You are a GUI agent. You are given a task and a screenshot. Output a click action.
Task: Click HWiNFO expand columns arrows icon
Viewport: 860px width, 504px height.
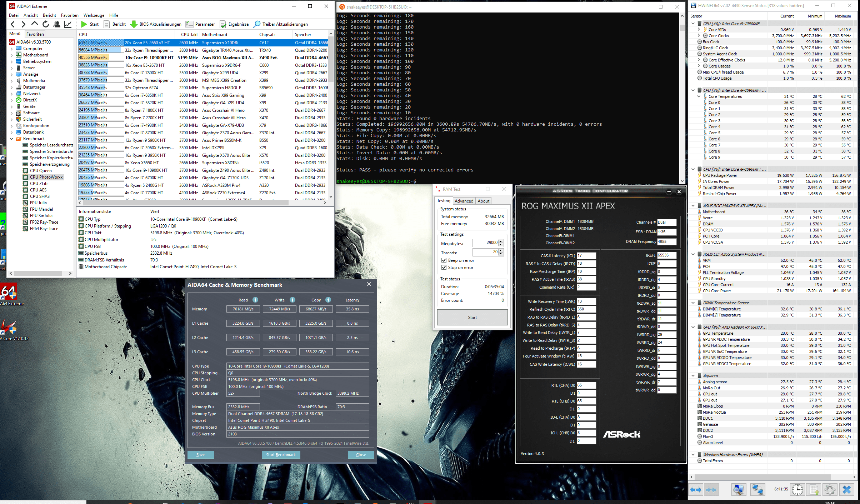(x=695, y=490)
